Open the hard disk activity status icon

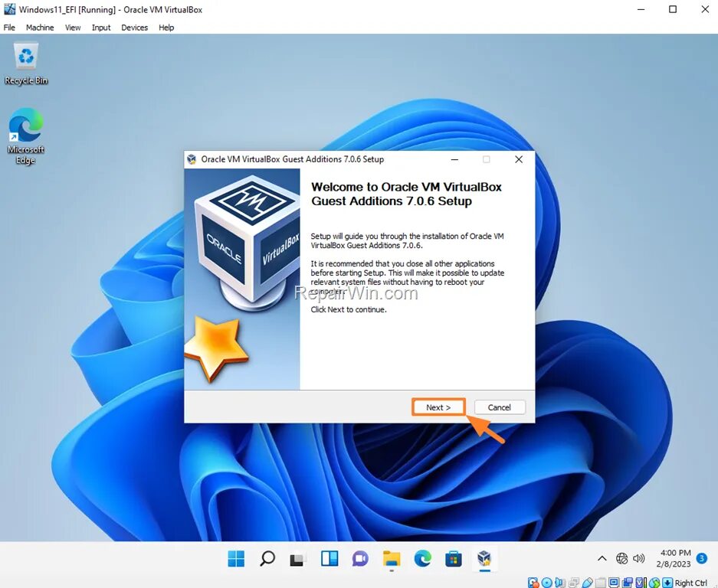click(x=532, y=583)
